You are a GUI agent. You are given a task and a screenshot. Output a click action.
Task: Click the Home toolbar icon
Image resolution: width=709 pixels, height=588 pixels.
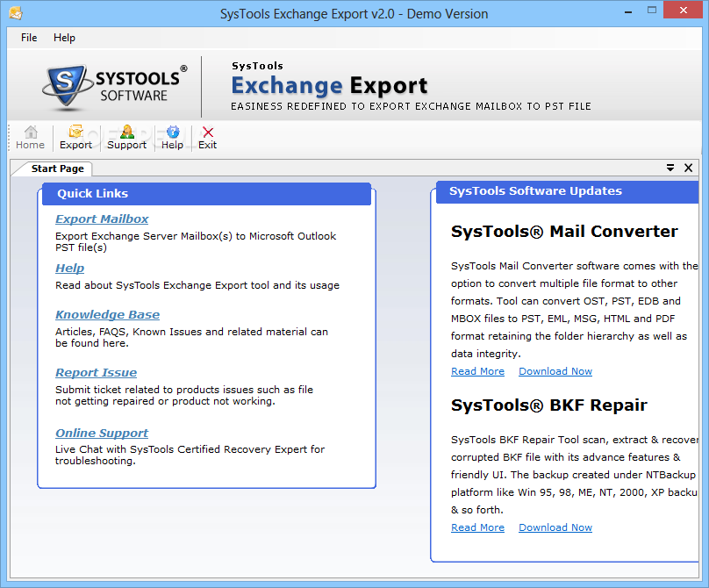click(x=31, y=138)
